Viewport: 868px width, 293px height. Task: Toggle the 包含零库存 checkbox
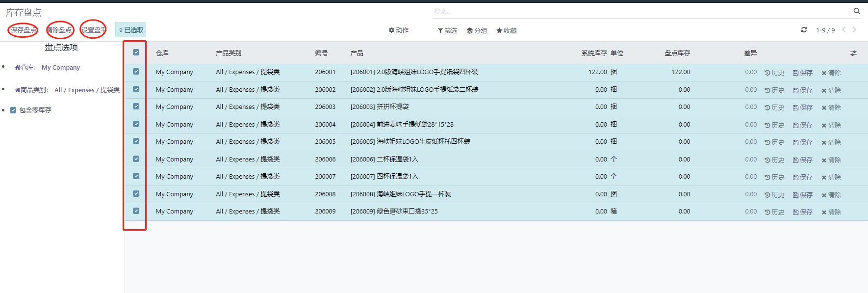coord(13,110)
